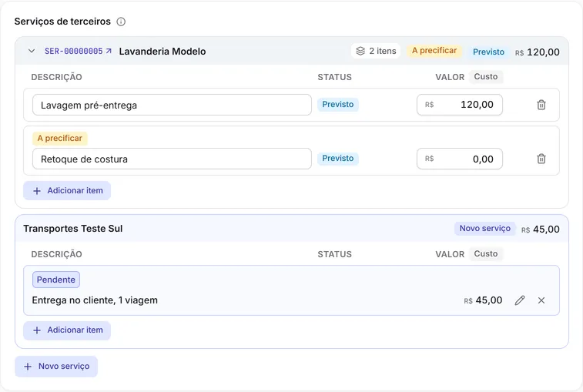Click the R$ 120,00 total in Lavanderia header
Image resolution: width=583 pixels, height=392 pixels.
tap(538, 52)
